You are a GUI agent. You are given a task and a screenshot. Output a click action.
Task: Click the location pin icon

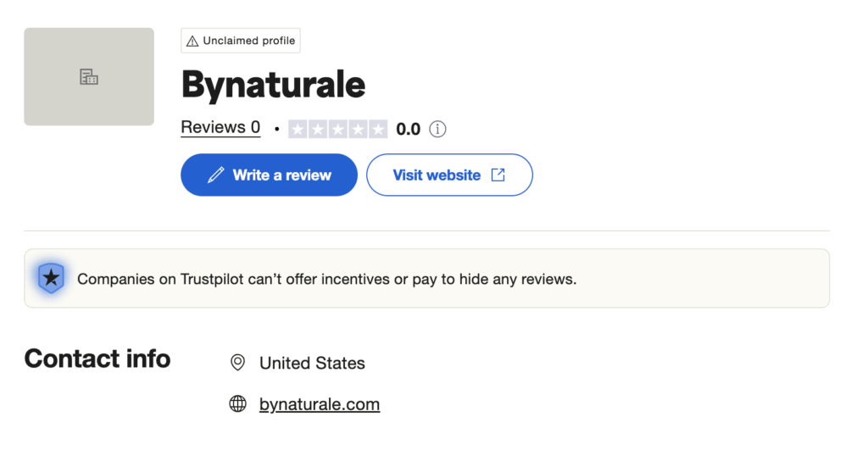click(237, 363)
